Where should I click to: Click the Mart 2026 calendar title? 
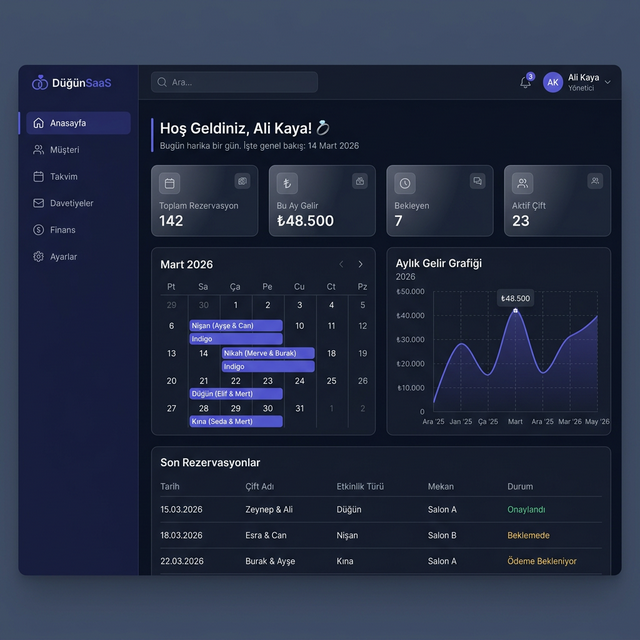(x=187, y=264)
